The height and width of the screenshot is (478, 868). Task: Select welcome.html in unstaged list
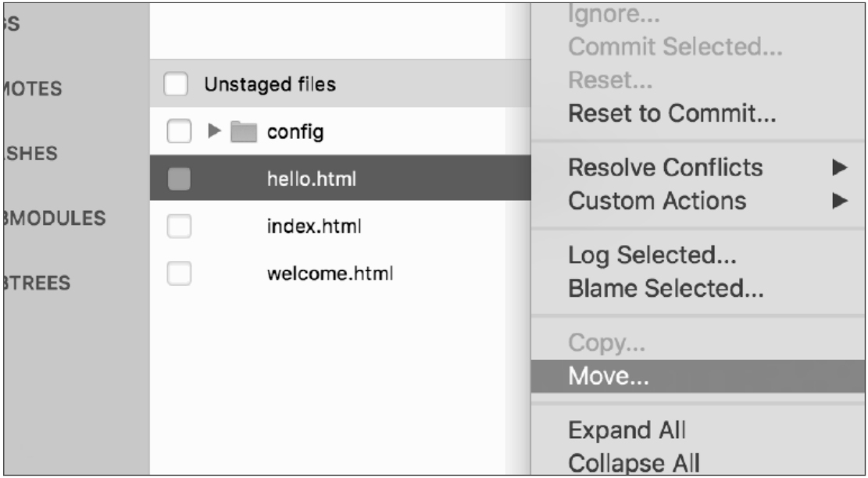click(329, 274)
